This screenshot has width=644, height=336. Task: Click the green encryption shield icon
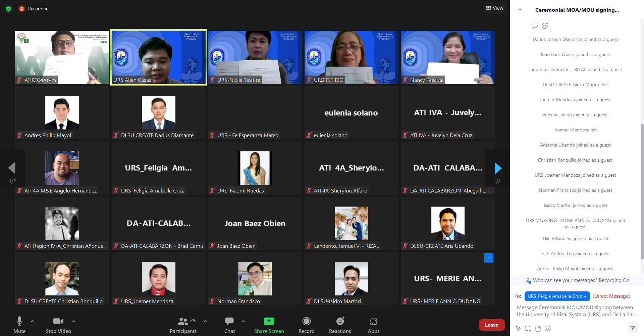click(8, 9)
